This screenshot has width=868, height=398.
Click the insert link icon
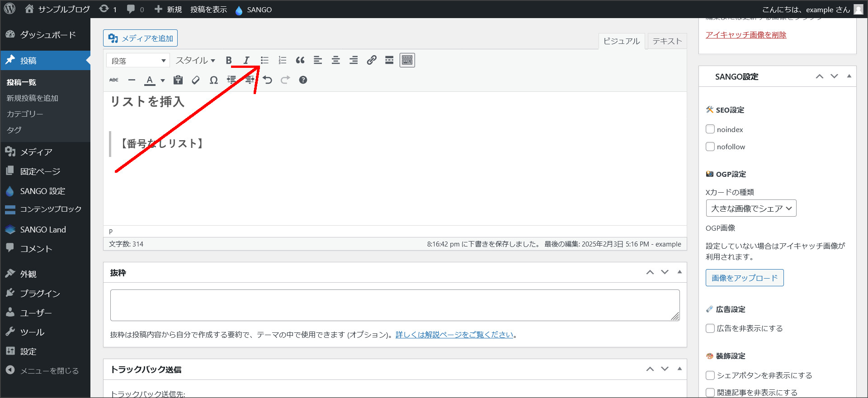click(x=372, y=60)
